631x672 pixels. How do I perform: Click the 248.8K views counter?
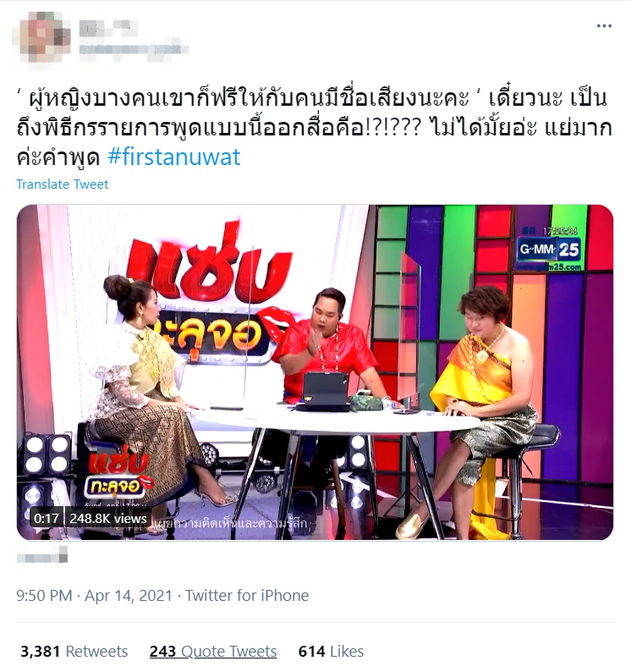pos(108,519)
